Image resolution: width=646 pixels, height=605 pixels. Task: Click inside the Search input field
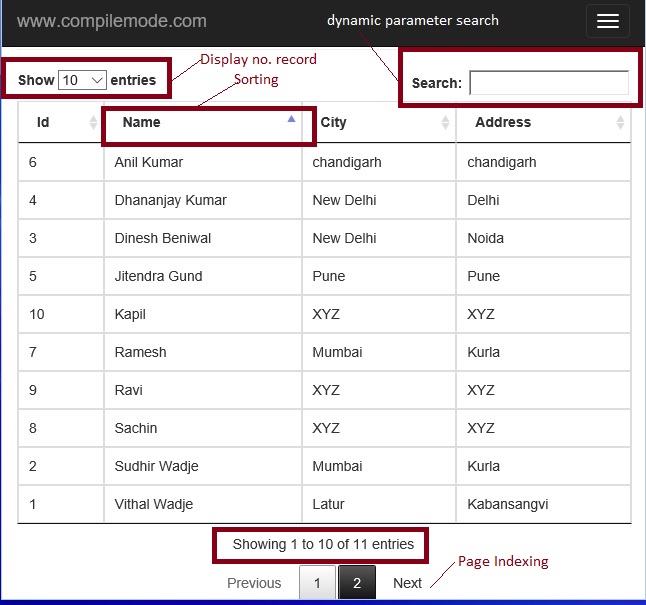549,83
